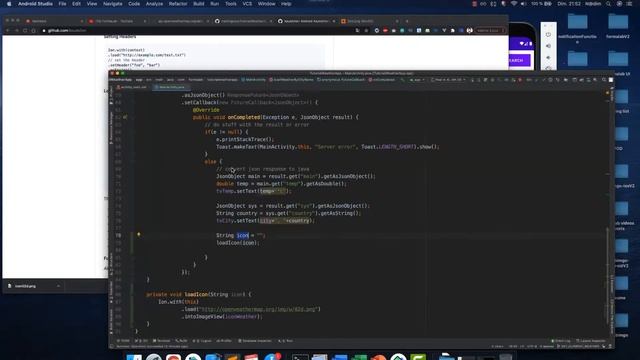
Task: Open the Logcat tool window button
Action: point(202,341)
